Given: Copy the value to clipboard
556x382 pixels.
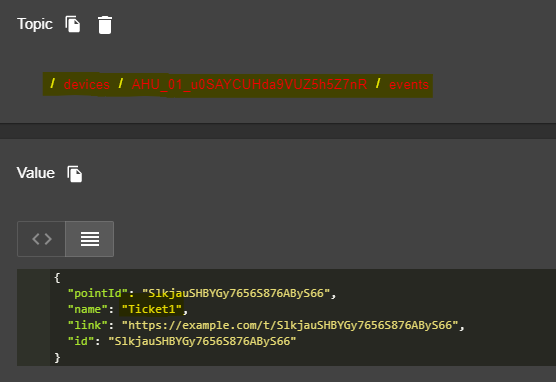Looking at the screenshot, I should 74,174.
